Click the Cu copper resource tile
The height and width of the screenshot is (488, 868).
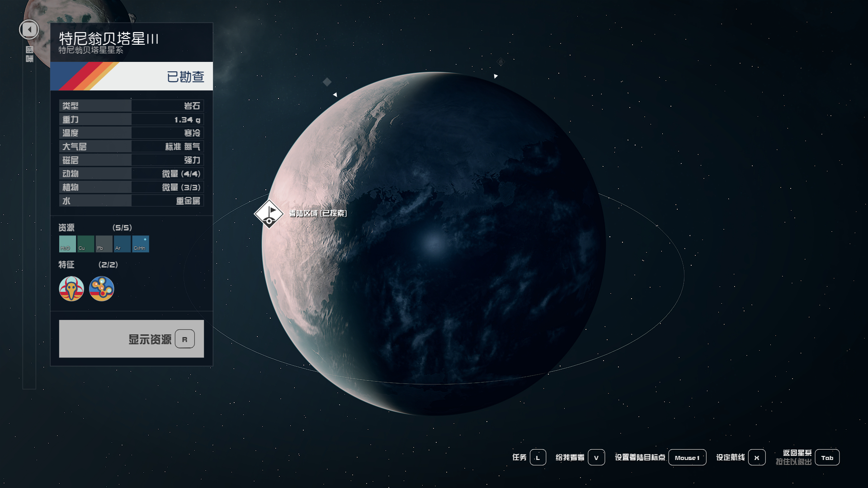(x=85, y=244)
